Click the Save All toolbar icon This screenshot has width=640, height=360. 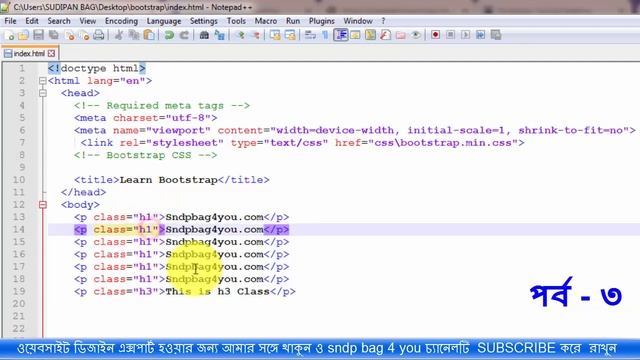[x=54, y=36]
